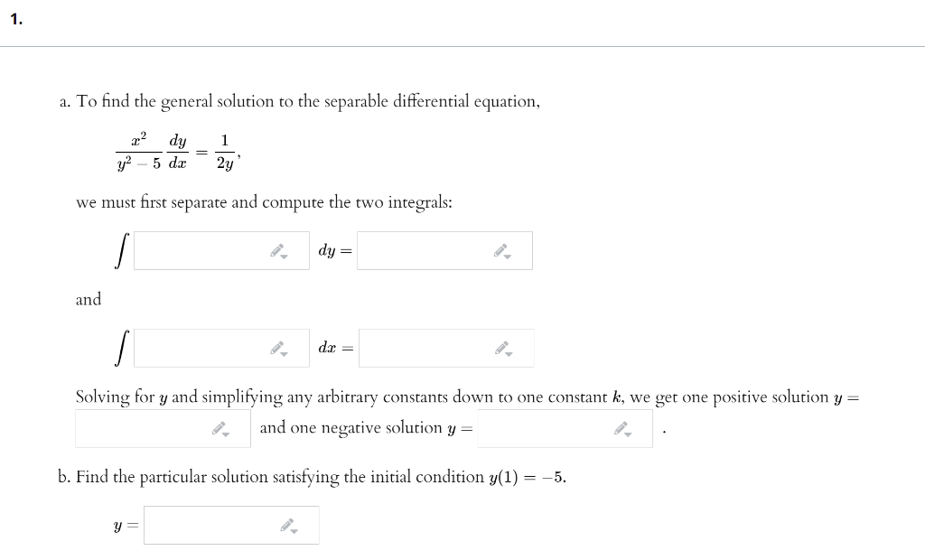The image size is (925, 560).
Task: Expand the dropdown beside the dy result pencil
Action: click(509, 257)
